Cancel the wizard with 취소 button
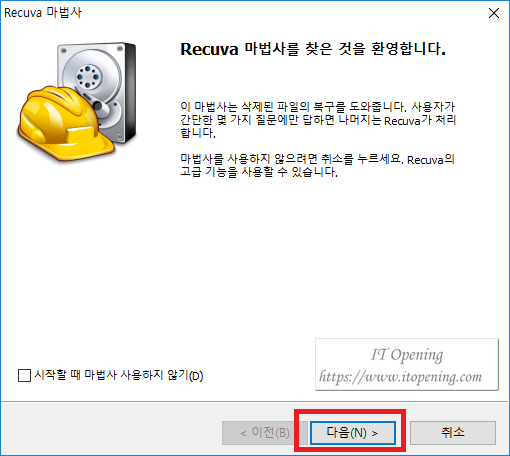The width and height of the screenshot is (510, 456). pyautogui.click(x=453, y=433)
